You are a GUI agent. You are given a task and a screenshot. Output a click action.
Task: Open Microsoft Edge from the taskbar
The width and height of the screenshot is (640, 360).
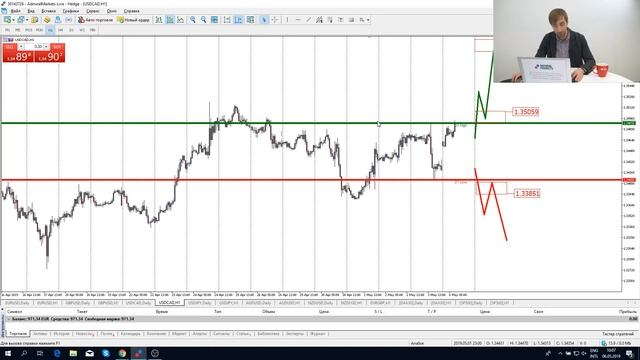pos(57,353)
